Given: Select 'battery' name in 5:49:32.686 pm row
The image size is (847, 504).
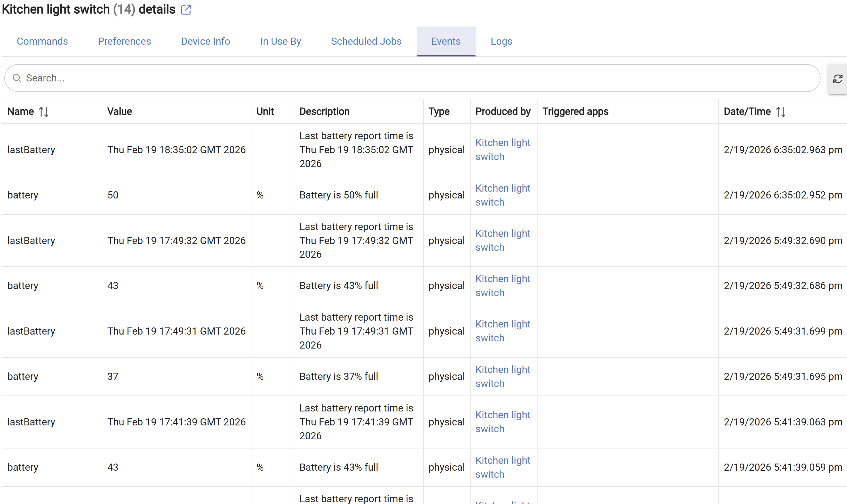Looking at the screenshot, I should tap(23, 286).
